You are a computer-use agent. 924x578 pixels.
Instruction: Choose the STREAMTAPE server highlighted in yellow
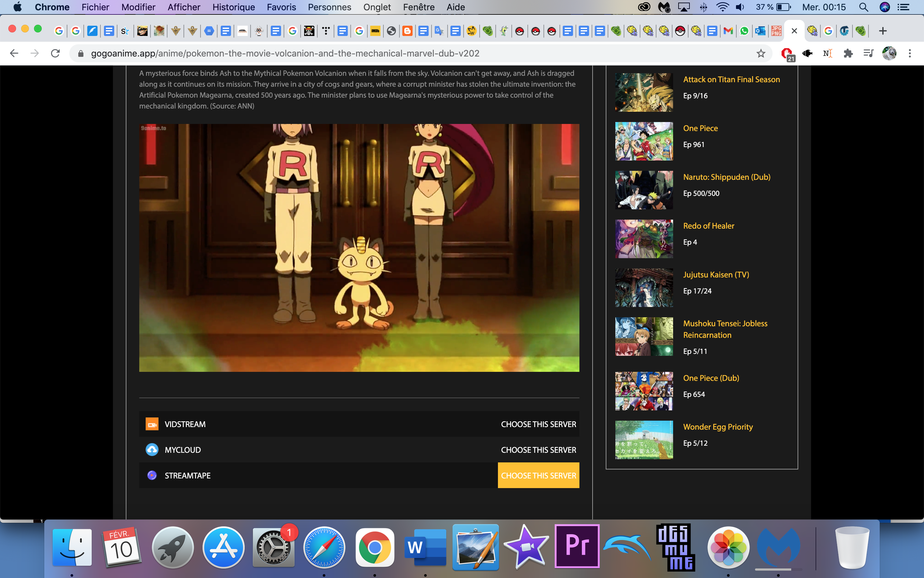[x=538, y=475]
